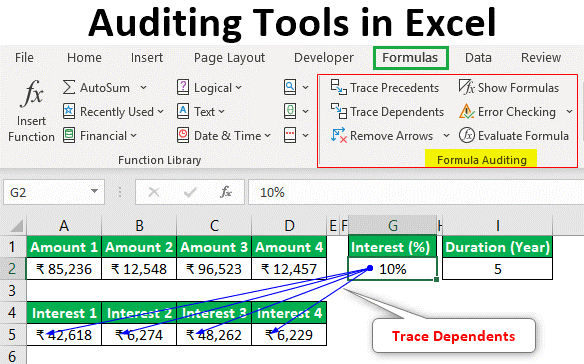Select row 2 header

tap(13, 269)
